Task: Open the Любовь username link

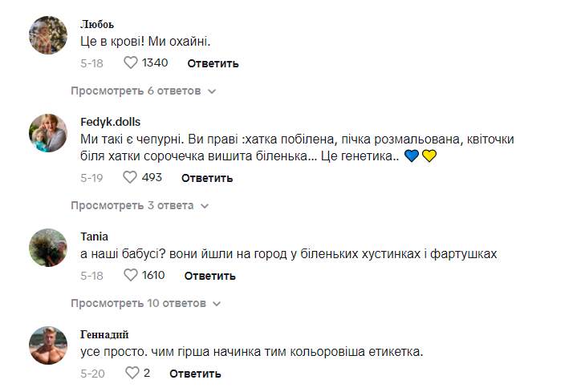Action: (97, 25)
